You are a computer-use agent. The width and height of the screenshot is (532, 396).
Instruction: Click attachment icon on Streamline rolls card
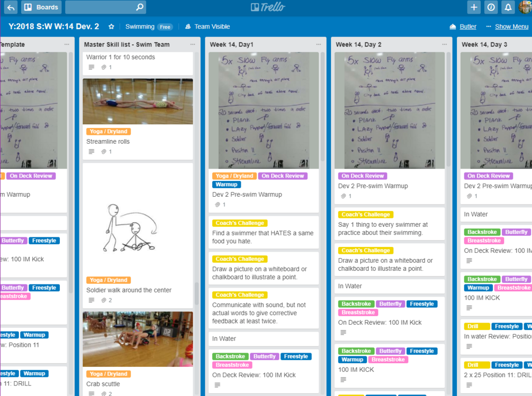point(104,152)
